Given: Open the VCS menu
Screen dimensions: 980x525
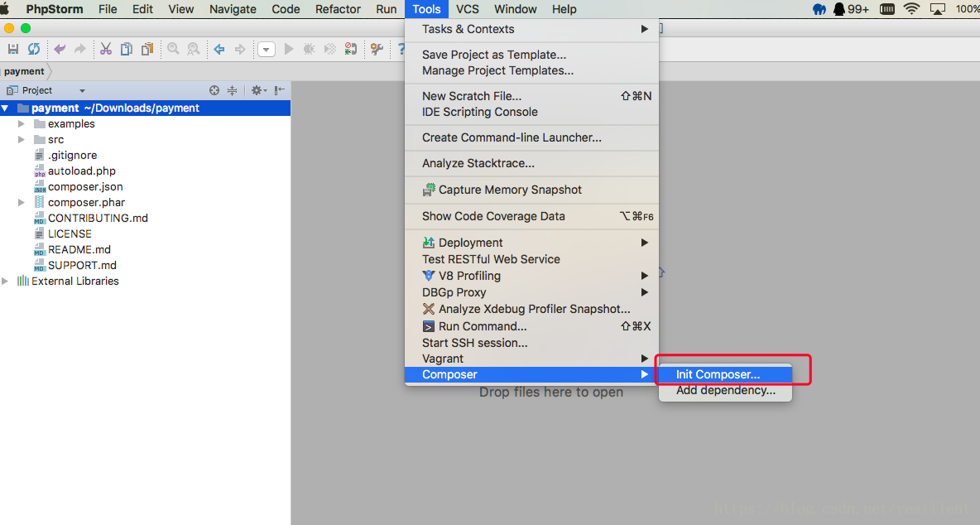Looking at the screenshot, I should click(x=467, y=9).
